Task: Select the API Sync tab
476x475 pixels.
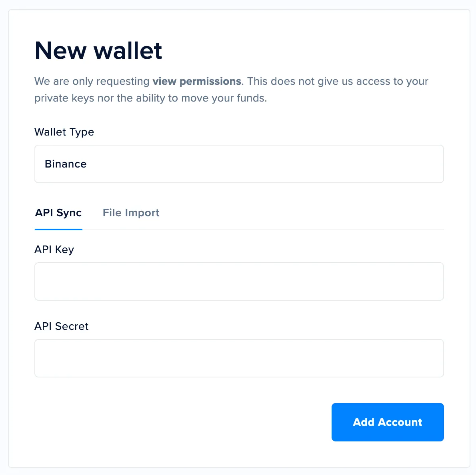Action: (x=58, y=213)
